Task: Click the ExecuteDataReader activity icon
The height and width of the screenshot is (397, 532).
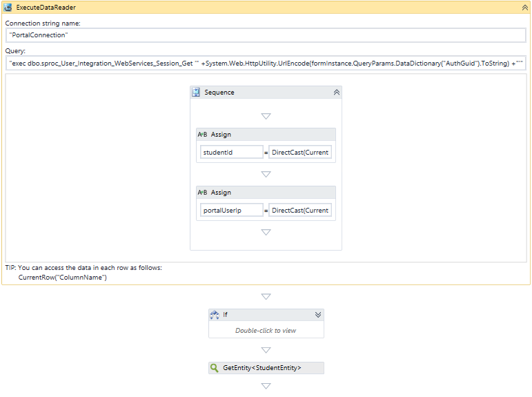Action: pyautogui.click(x=8, y=7)
